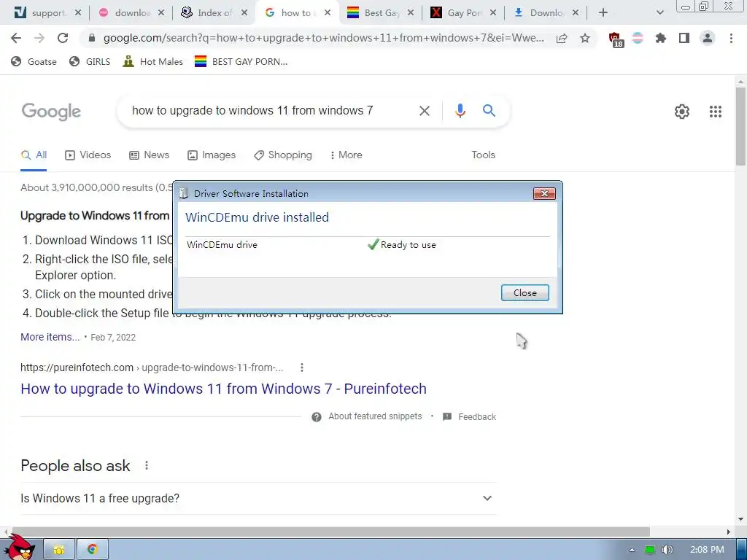Open the Chrome profile avatar

[708, 38]
